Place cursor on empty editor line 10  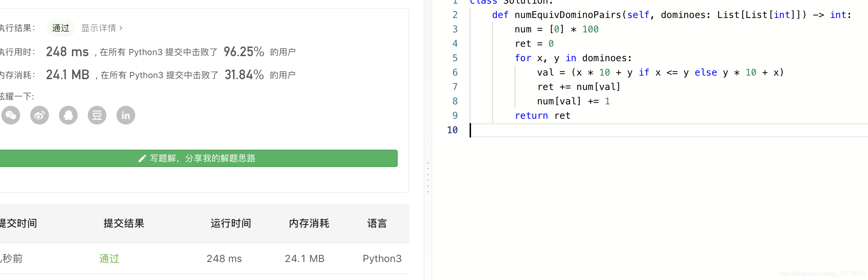coord(669,130)
